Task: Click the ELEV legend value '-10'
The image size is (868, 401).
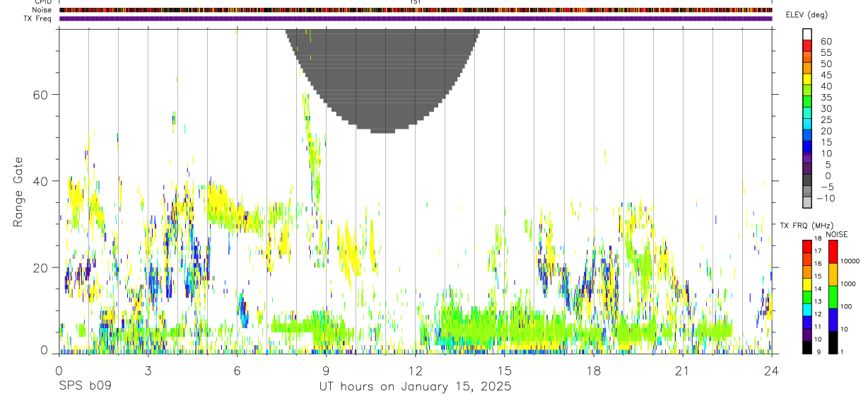Action: pos(826,198)
